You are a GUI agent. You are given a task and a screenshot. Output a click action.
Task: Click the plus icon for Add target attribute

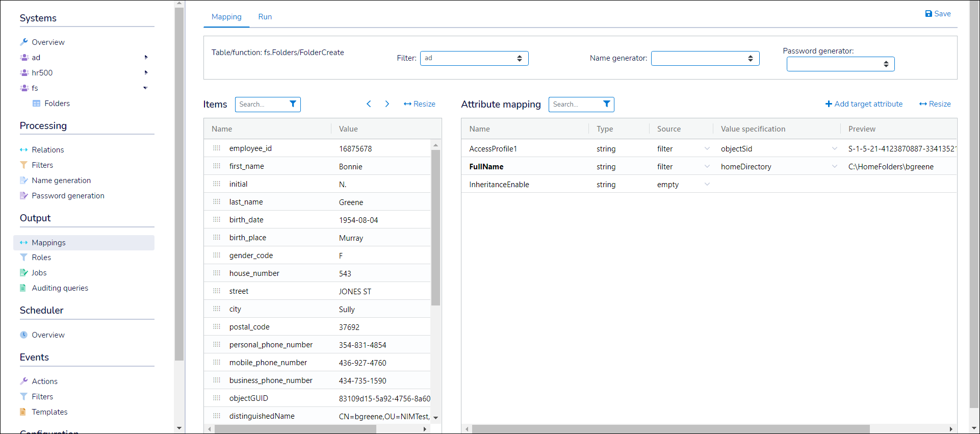[829, 104]
